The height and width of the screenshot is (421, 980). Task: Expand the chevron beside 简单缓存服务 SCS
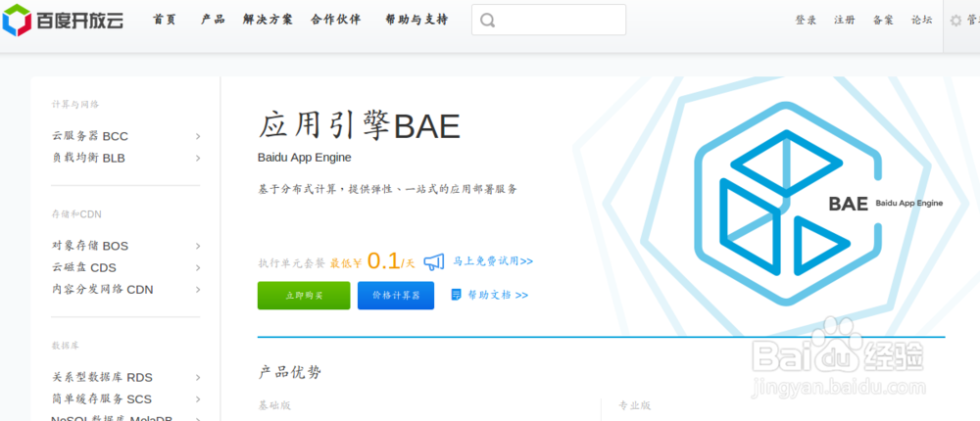coord(198,398)
